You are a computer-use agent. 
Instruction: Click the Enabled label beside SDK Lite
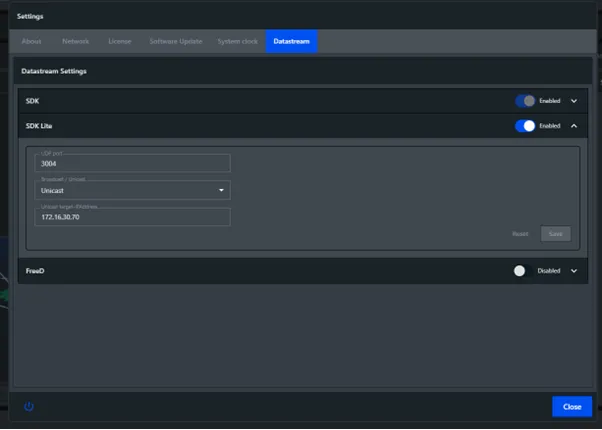tap(549, 126)
